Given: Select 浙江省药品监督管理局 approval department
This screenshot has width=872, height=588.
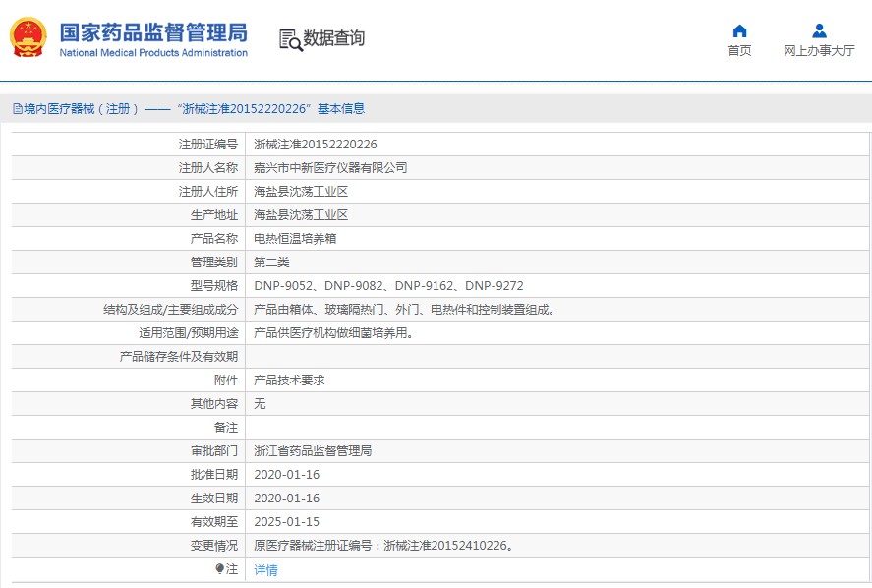Looking at the screenshot, I should [313, 451].
